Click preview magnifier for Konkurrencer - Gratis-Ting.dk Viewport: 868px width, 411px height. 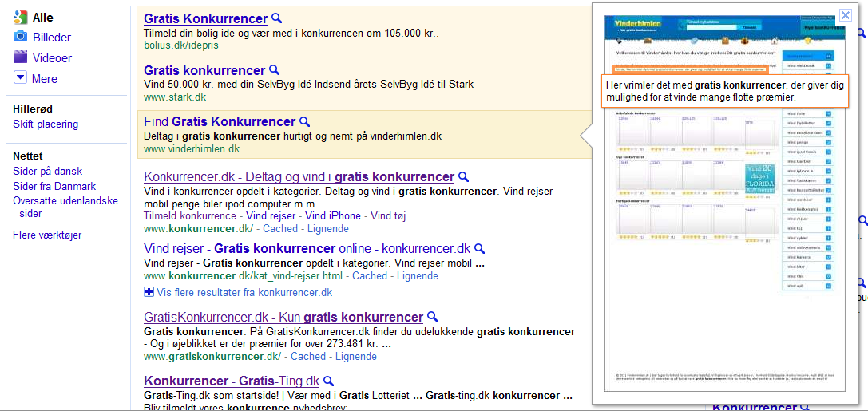coord(329,381)
